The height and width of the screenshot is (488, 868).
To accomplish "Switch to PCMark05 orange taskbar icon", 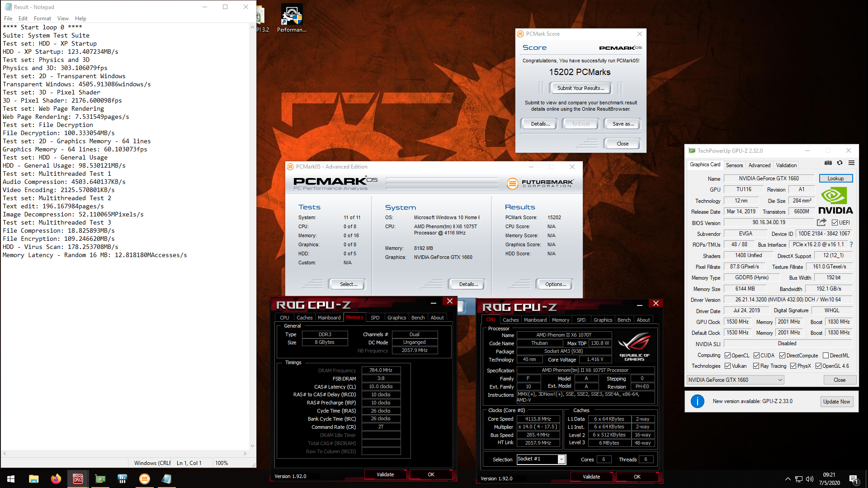I will pos(144,479).
